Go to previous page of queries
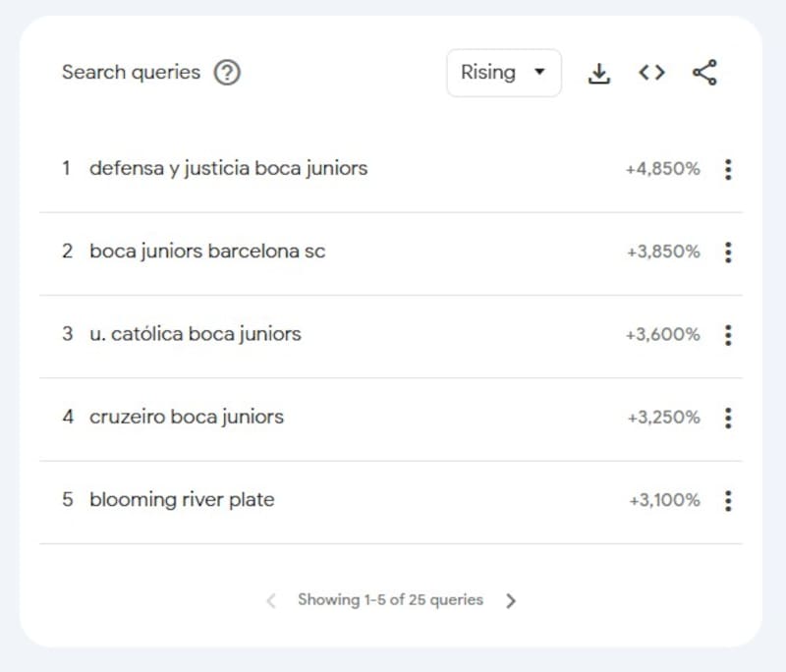This screenshot has width=786, height=672. click(271, 600)
